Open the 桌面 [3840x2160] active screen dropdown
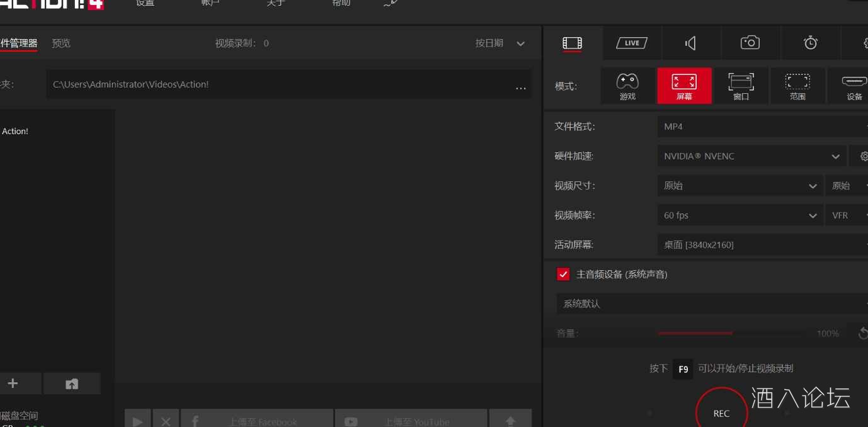The height and width of the screenshot is (427, 868). pos(762,245)
